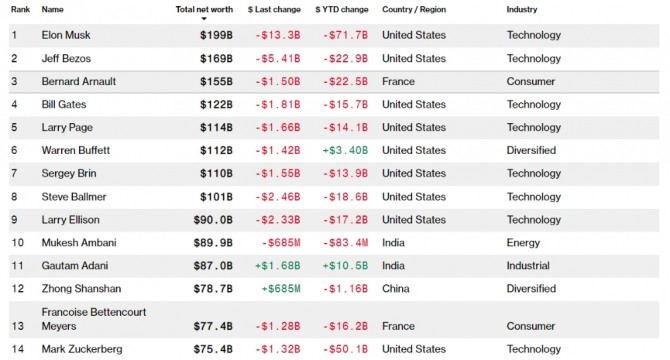Click Zhong Shanshan's $78.7B net worth

(213, 289)
